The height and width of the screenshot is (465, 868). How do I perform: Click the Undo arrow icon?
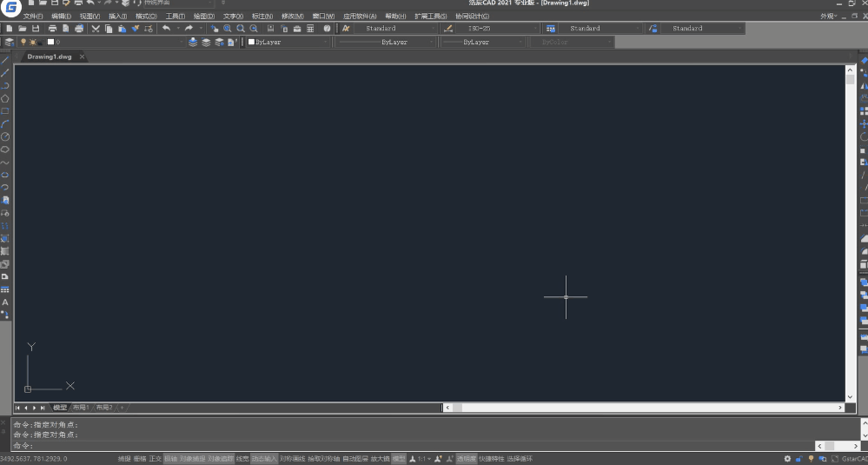tap(166, 28)
